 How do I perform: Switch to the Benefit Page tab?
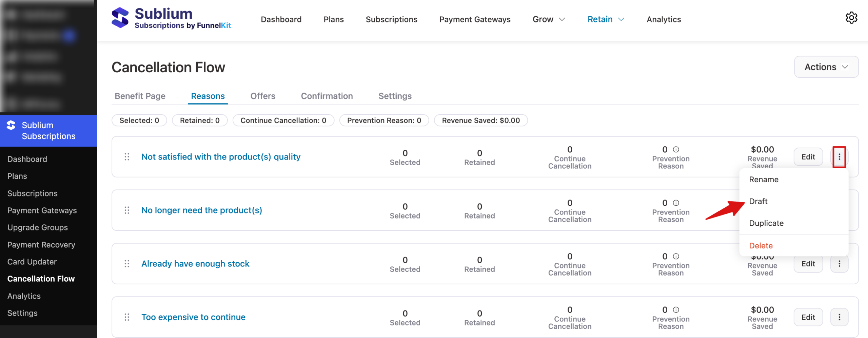(x=140, y=96)
